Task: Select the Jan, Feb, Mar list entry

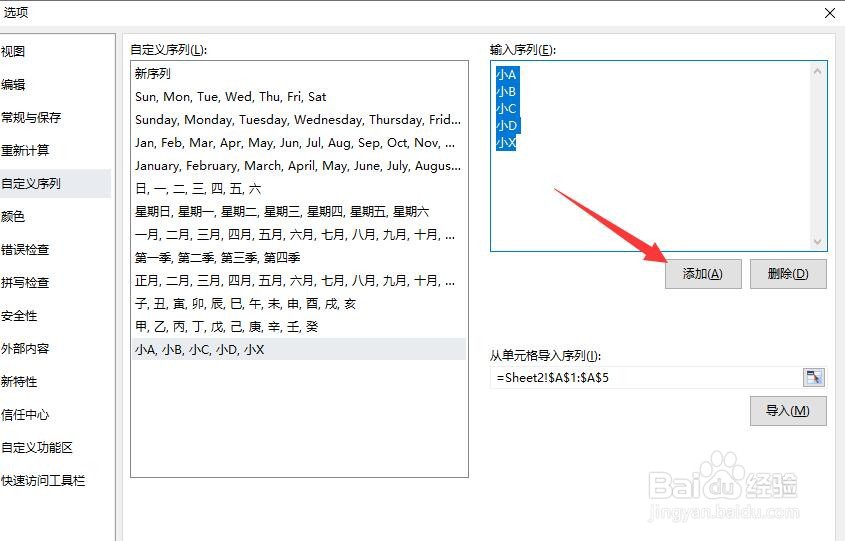Action: [x=299, y=143]
